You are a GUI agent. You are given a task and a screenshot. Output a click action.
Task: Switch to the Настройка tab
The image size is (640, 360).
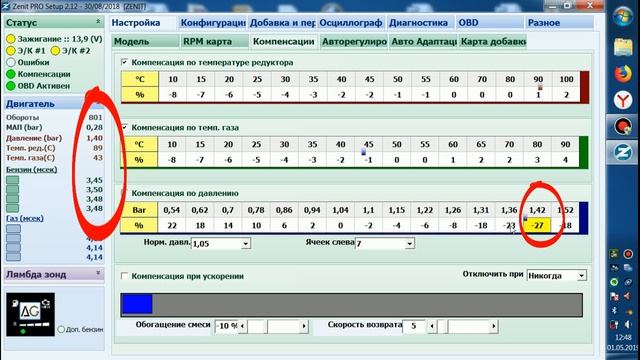[143, 23]
